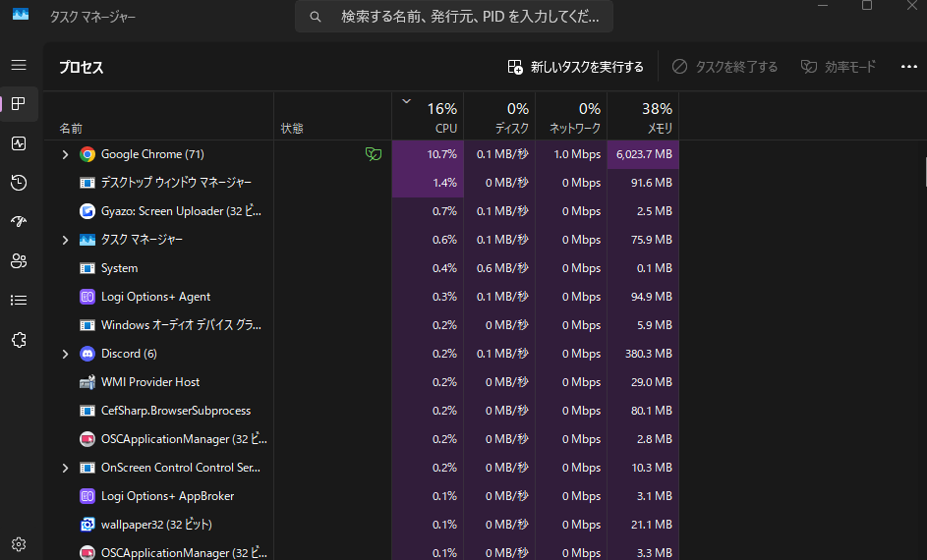This screenshot has height=560, width=927.
Task: Click the first OSCApplicationManager process icon
Action: coord(87,439)
